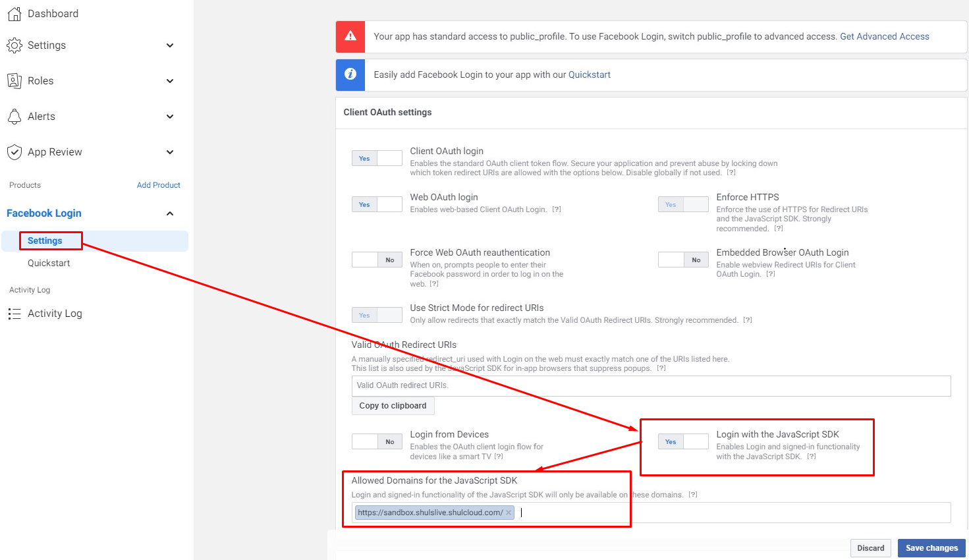Click the App Review shield icon
Viewport: 969px width, 560px height.
tap(14, 152)
